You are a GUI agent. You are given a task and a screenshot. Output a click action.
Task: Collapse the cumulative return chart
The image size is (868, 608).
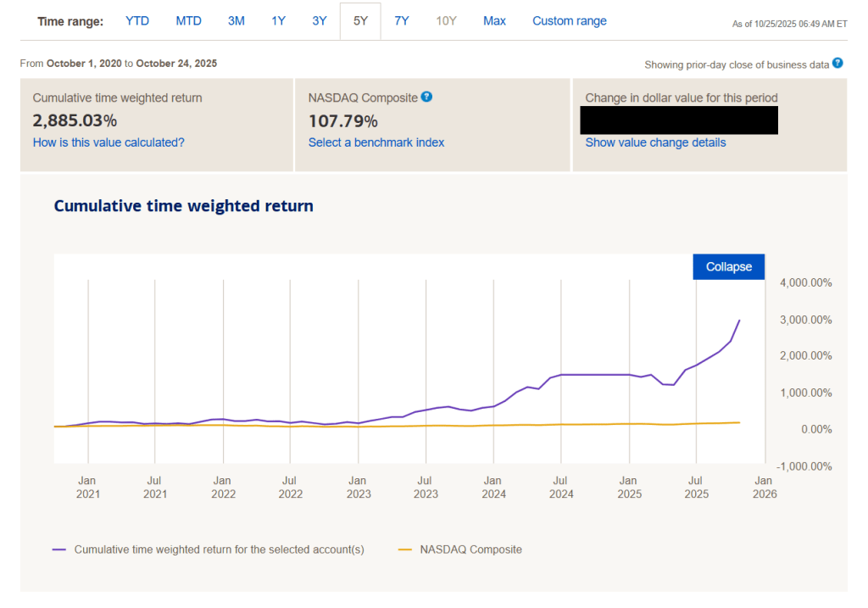pyautogui.click(x=728, y=266)
